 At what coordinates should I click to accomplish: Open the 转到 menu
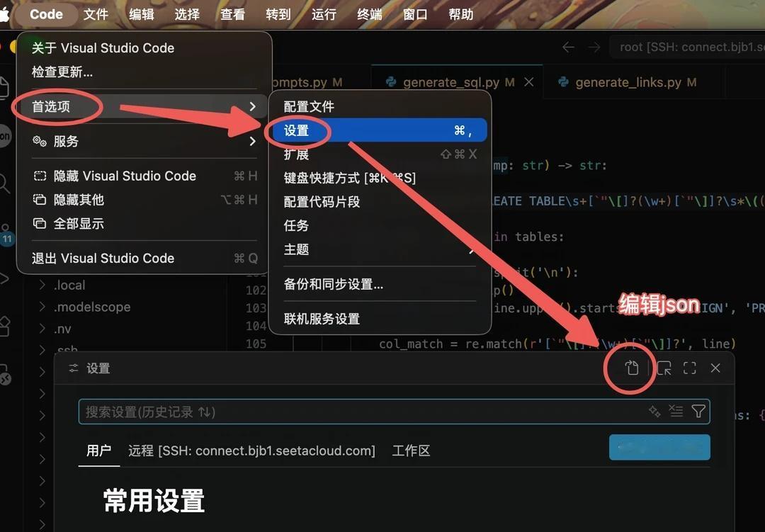(278, 14)
